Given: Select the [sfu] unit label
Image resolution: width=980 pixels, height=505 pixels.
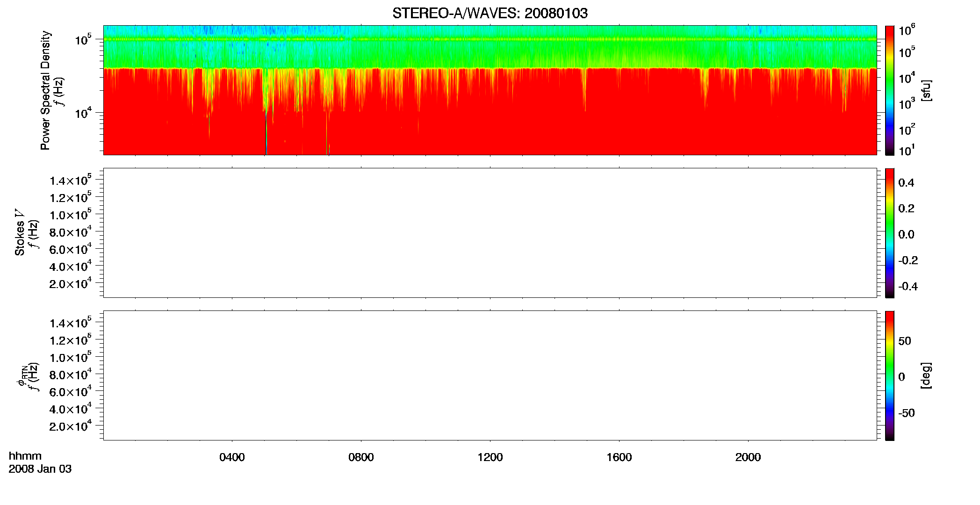Looking at the screenshot, I should click(x=926, y=91).
